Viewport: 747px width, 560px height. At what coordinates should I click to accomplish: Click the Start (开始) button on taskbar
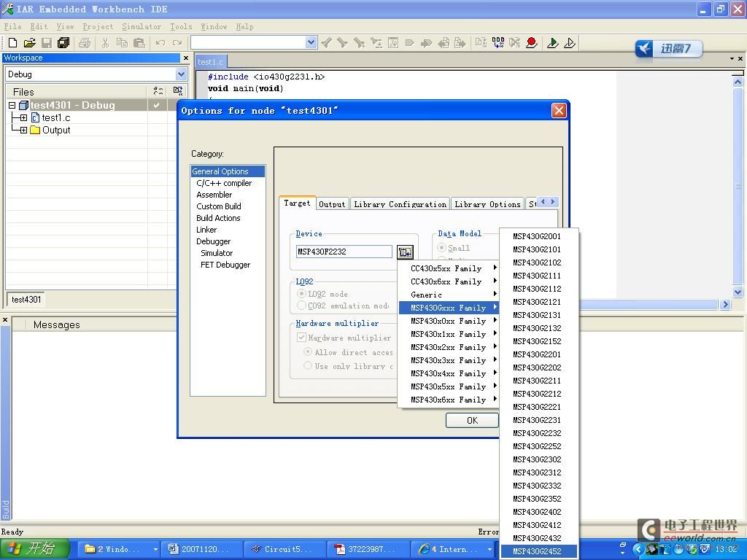[x=34, y=549]
